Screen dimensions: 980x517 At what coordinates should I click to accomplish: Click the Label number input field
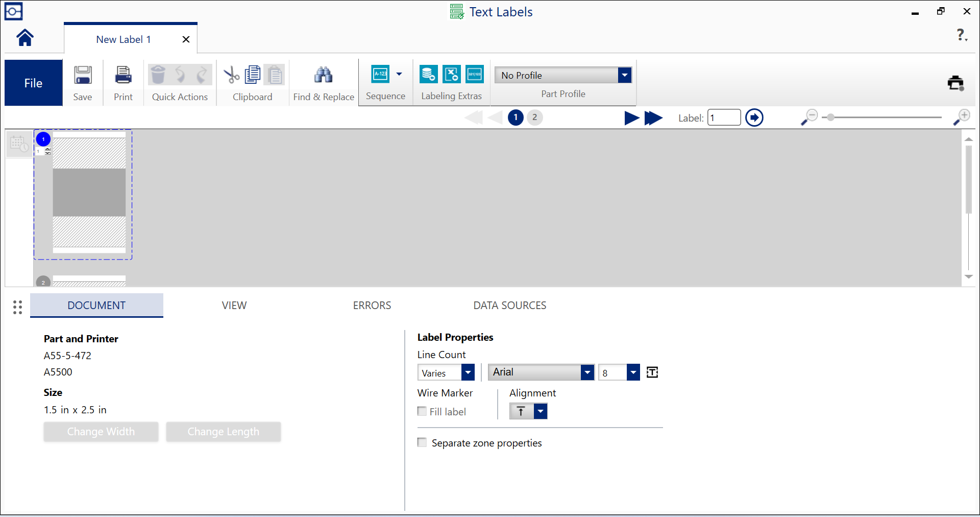724,118
